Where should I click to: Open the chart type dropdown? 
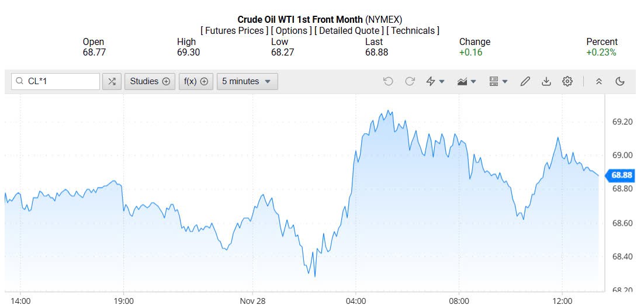(466, 81)
